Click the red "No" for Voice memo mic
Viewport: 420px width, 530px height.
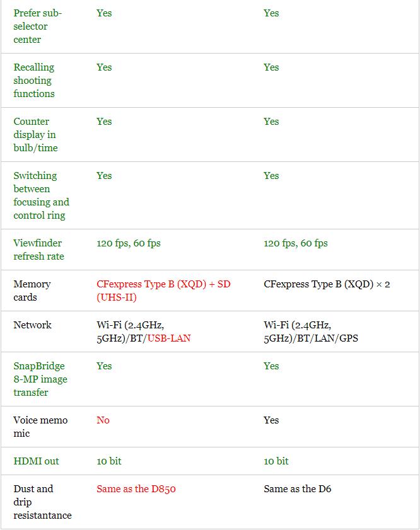[x=103, y=420]
